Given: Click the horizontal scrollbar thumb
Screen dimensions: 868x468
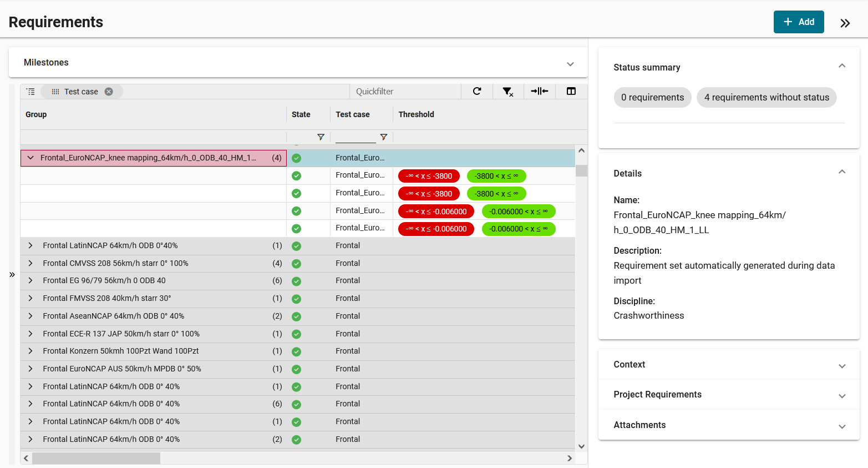Looking at the screenshot, I should click(96, 458).
